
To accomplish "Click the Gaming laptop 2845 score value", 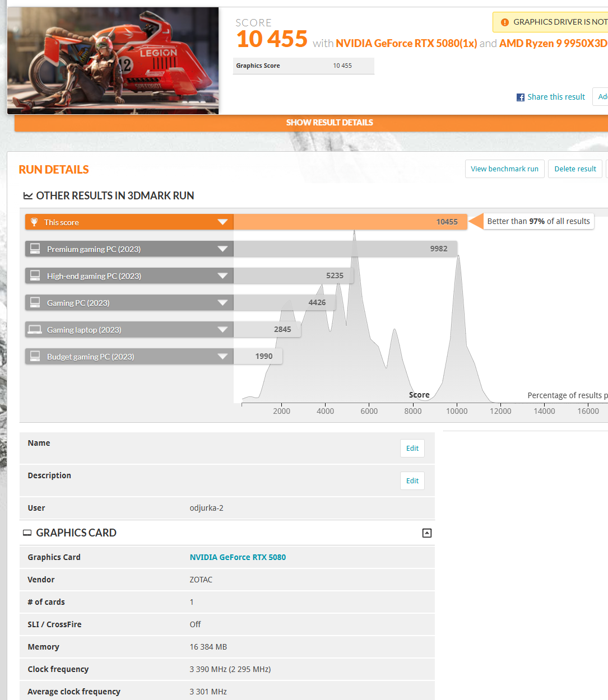I will 282,329.
